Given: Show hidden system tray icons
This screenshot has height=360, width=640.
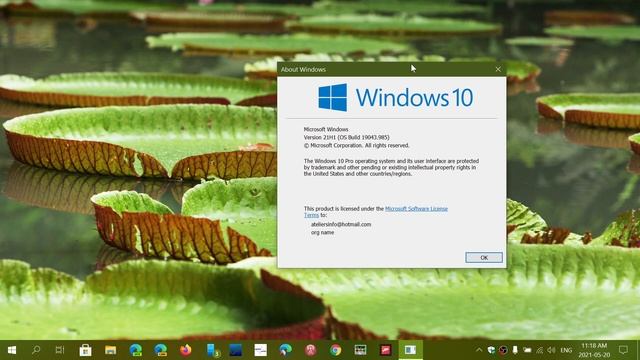Looking at the screenshot, I should 479,350.
